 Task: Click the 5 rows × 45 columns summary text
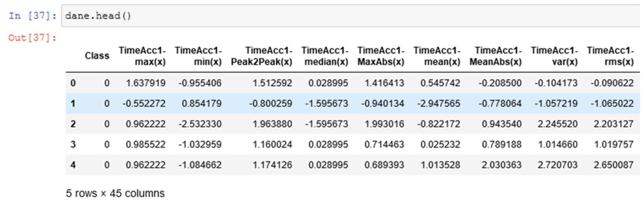[115, 193]
